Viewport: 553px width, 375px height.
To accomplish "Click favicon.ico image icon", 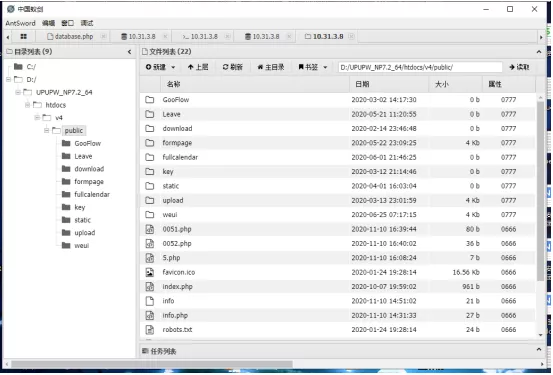I will tap(150, 272).
